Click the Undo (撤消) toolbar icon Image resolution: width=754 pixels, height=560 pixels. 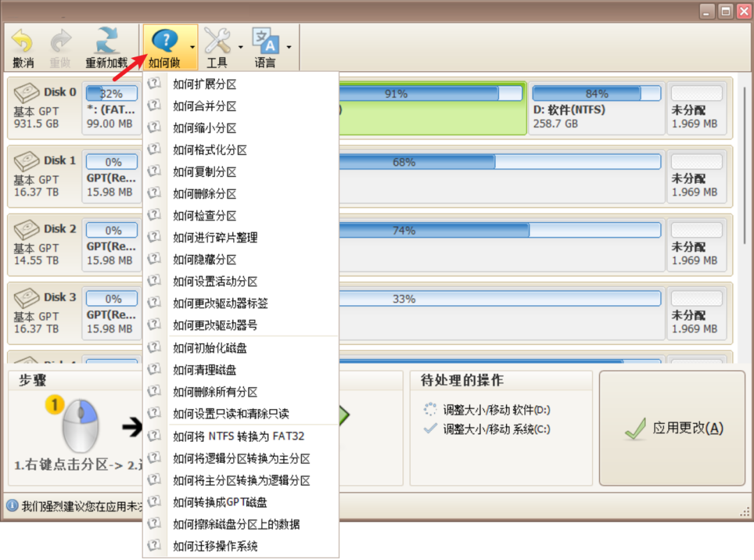click(22, 41)
